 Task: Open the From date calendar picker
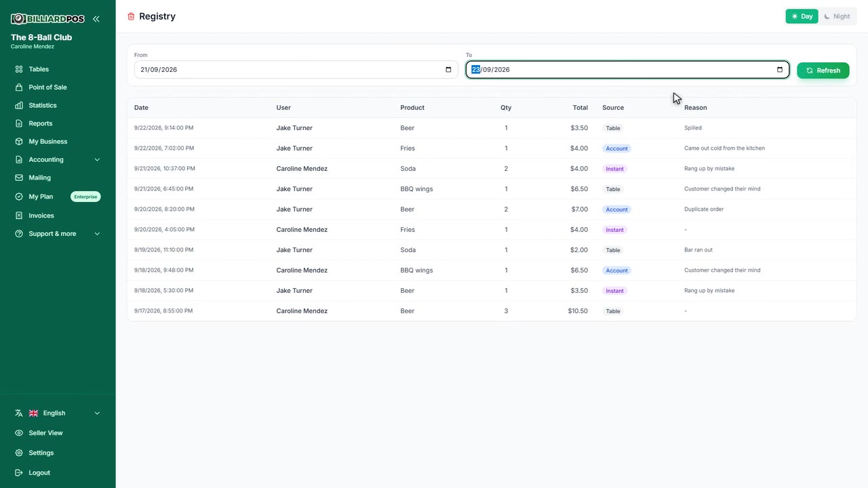(x=448, y=70)
